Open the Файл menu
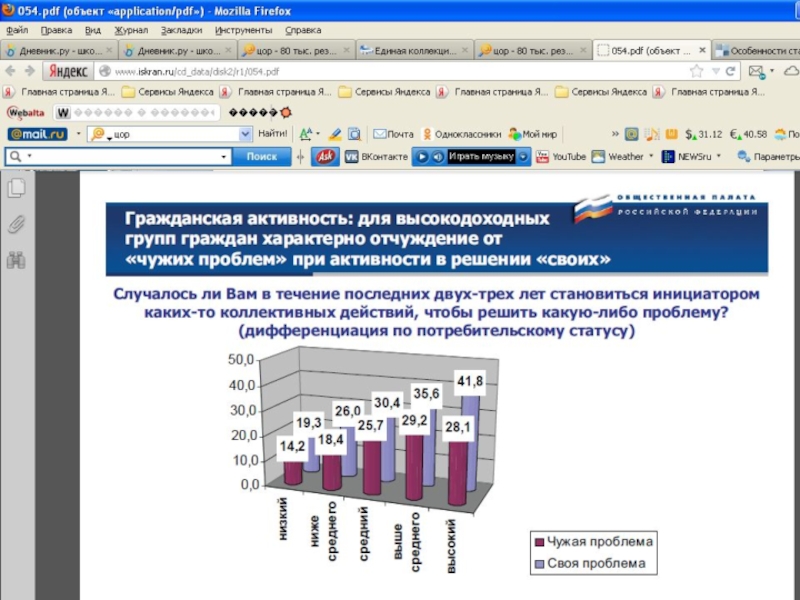 17,30
